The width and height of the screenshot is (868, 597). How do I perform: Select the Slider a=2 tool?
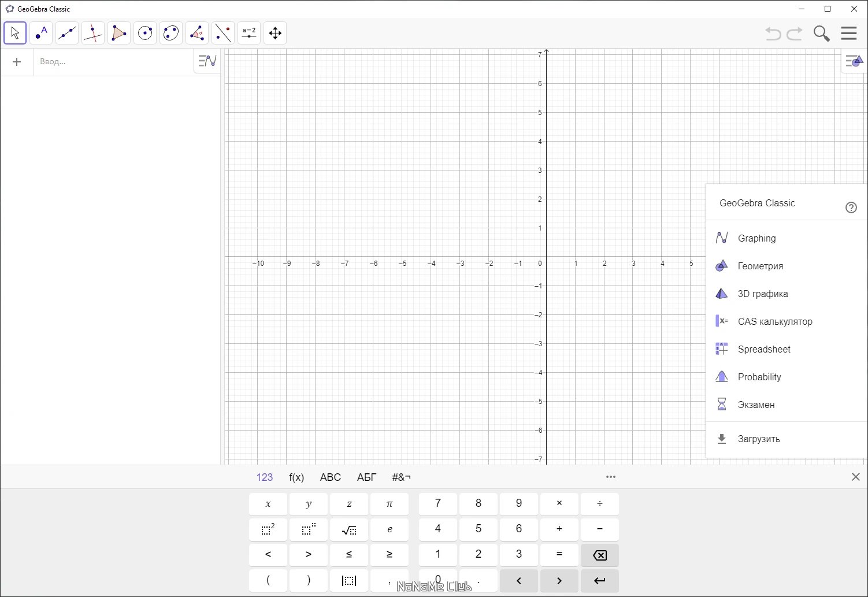tap(249, 33)
